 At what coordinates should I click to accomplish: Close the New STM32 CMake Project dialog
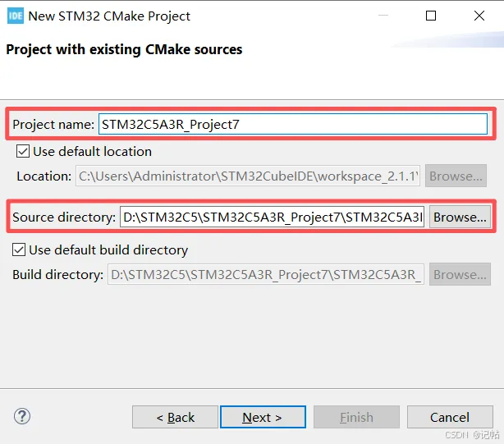[x=479, y=16]
